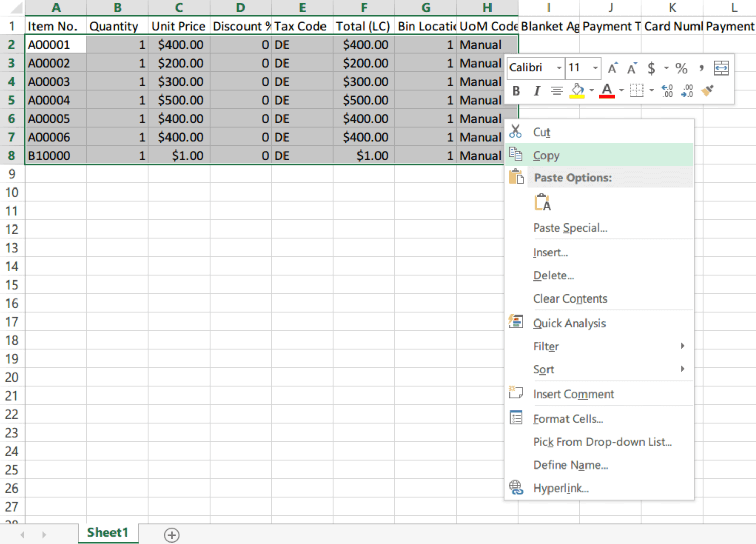The image size is (756, 544).
Task: Increase decimal places
Action: click(x=667, y=91)
